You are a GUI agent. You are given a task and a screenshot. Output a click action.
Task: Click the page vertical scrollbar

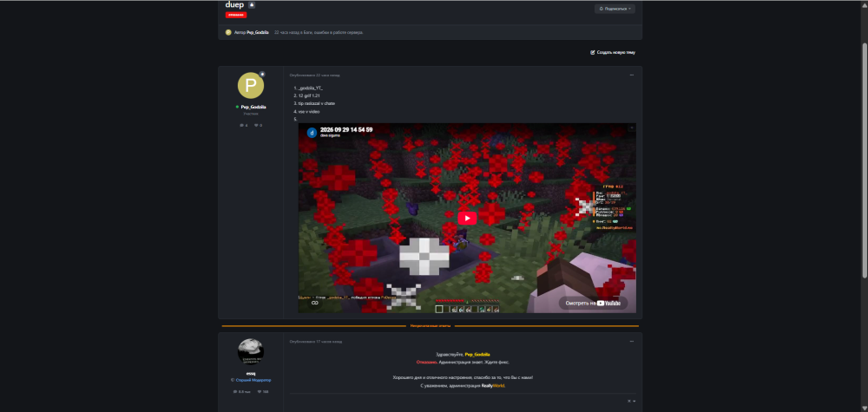(x=865, y=160)
